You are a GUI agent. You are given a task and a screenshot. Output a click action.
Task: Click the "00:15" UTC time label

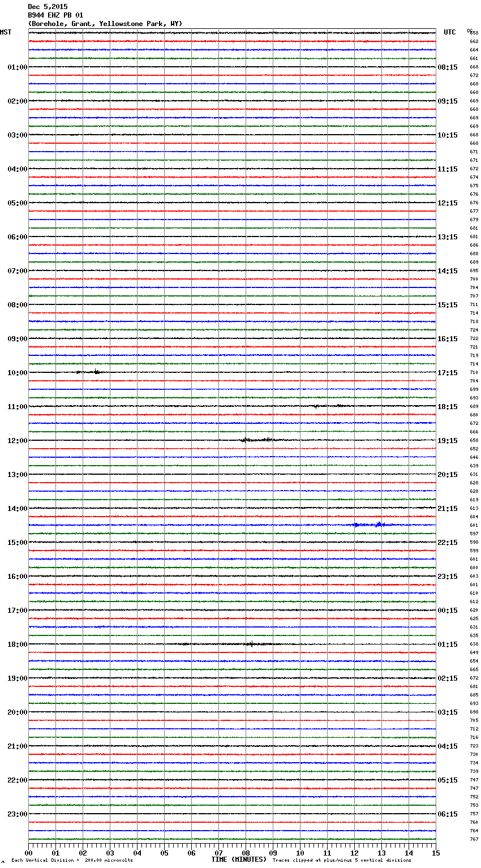448,611
